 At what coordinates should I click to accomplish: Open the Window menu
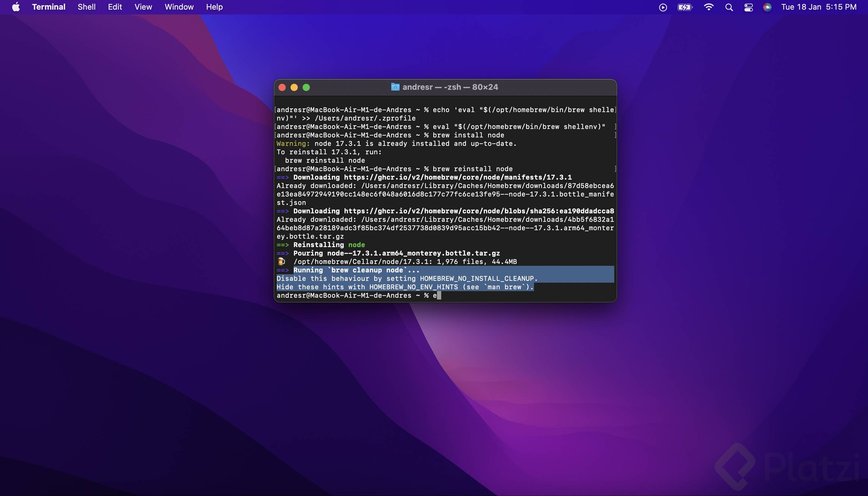click(x=178, y=7)
